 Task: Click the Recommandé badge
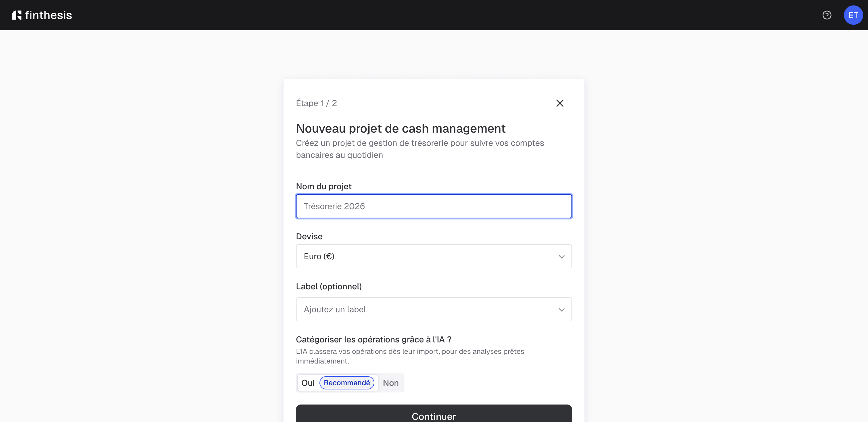[x=347, y=383]
